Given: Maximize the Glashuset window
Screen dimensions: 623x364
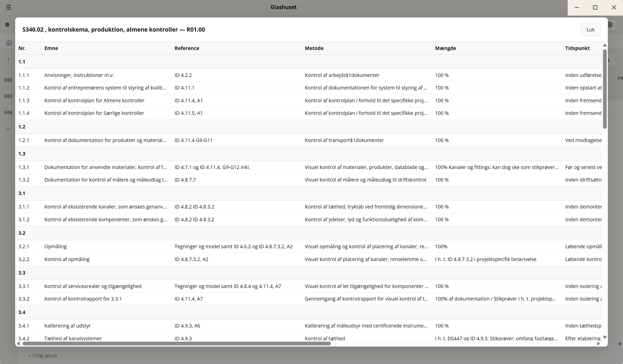Looking at the screenshot, I should [595, 7].
